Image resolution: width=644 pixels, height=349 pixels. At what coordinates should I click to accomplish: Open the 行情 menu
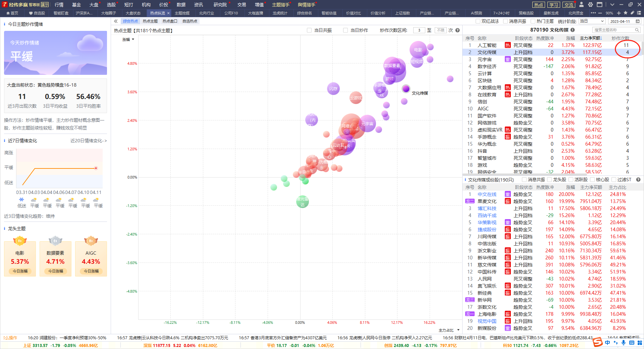coord(59,5)
